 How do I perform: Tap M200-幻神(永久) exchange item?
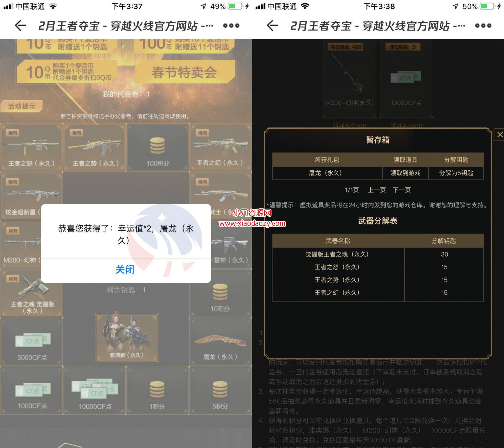click(x=349, y=79)
